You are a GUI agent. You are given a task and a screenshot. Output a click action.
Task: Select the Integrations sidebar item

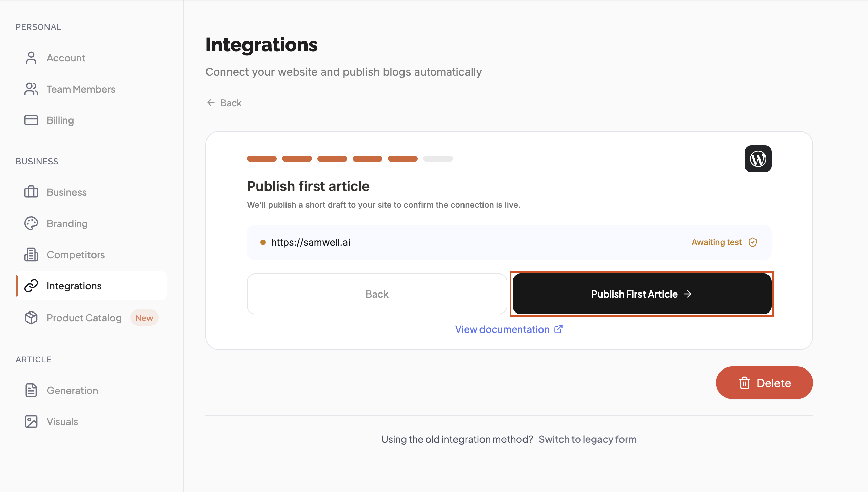pos(91,286)
